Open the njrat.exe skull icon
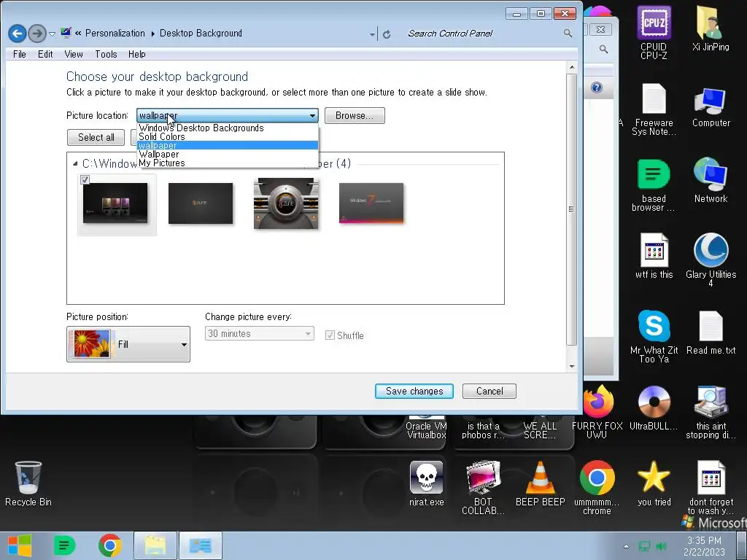This screenshot has width=747, height=560. (x=426, y=483)
